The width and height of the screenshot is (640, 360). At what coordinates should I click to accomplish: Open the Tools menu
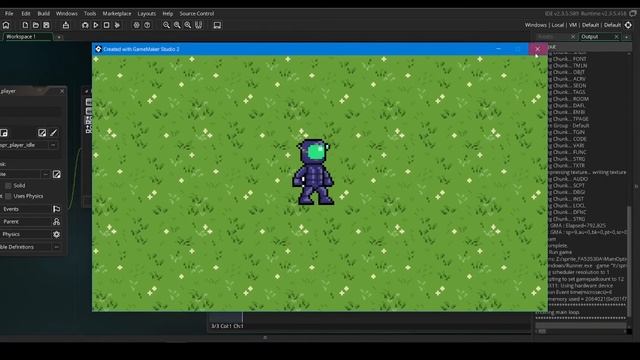(90, 13)
